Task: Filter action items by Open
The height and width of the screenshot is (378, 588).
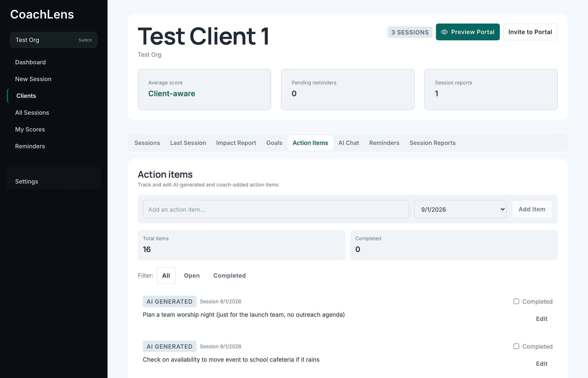Action: 192,275
